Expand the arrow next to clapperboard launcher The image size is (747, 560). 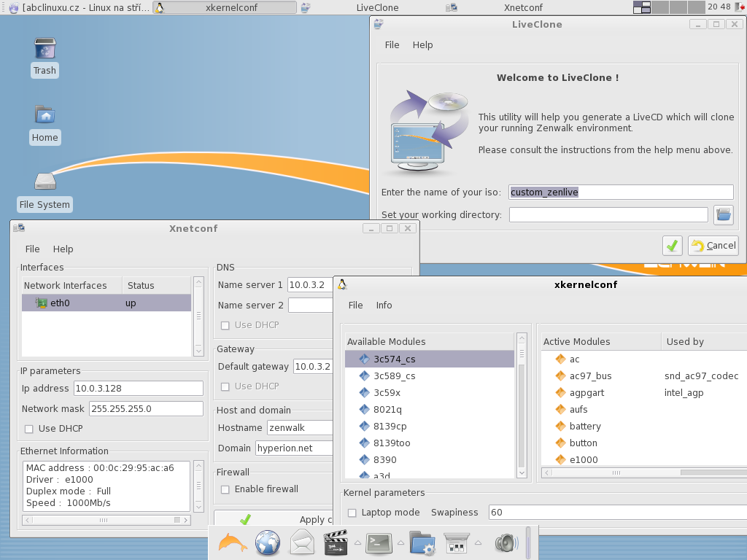click(x=357, y=542)
